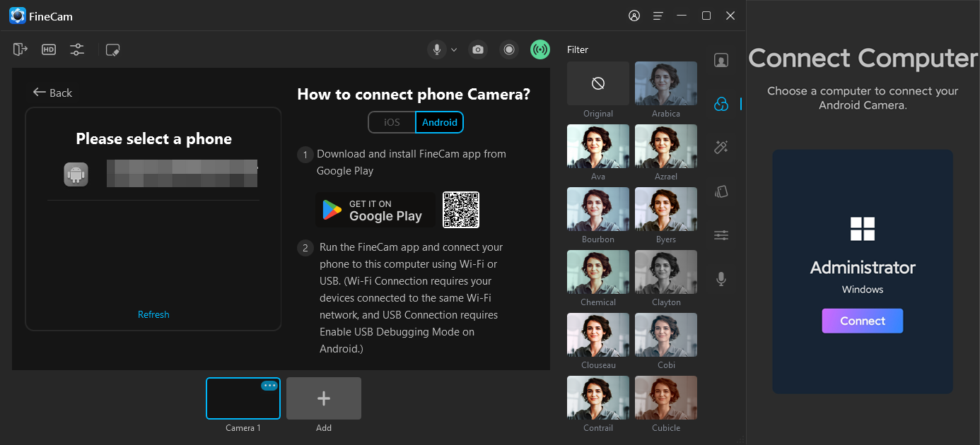Click the FineCam logo in the title bar
Image resolution: width=980 pixels, height=445 pixels.
18,16
